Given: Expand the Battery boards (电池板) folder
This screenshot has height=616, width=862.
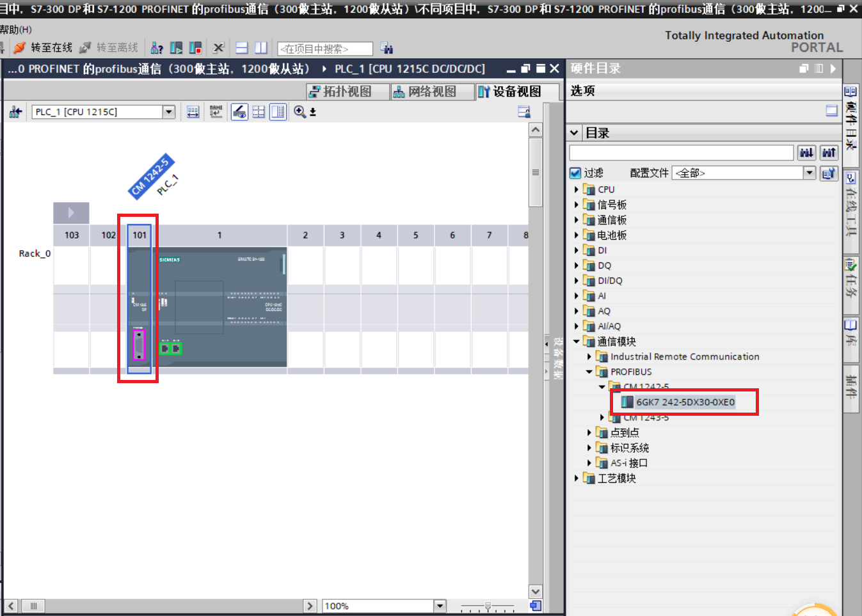Looking at the screenshot, I should point(577,235).
